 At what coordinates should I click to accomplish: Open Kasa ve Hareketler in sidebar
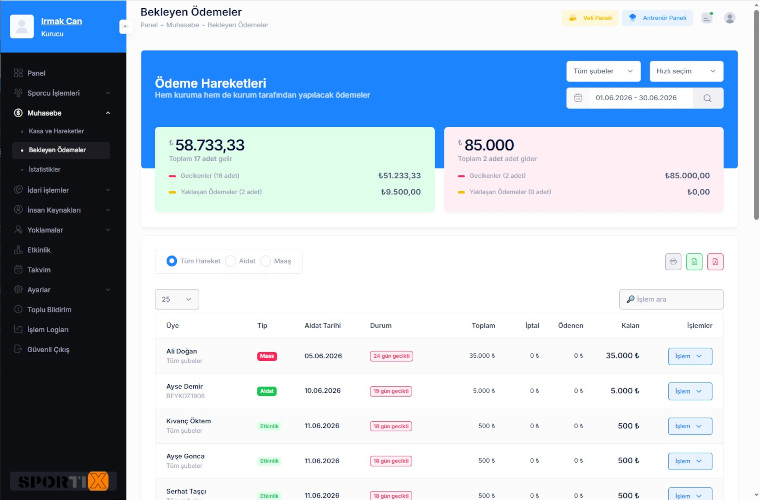(x=56, y=131)
